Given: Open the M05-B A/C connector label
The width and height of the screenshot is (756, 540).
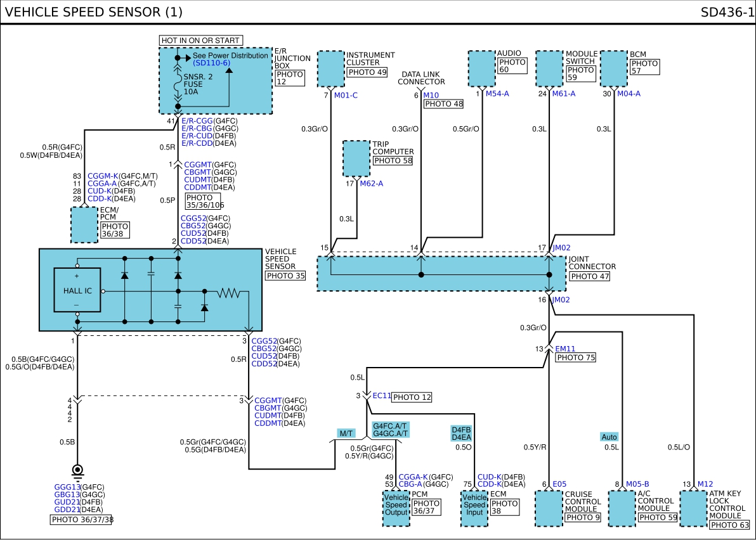Looking at the screenshot, I should pos(637,484).
